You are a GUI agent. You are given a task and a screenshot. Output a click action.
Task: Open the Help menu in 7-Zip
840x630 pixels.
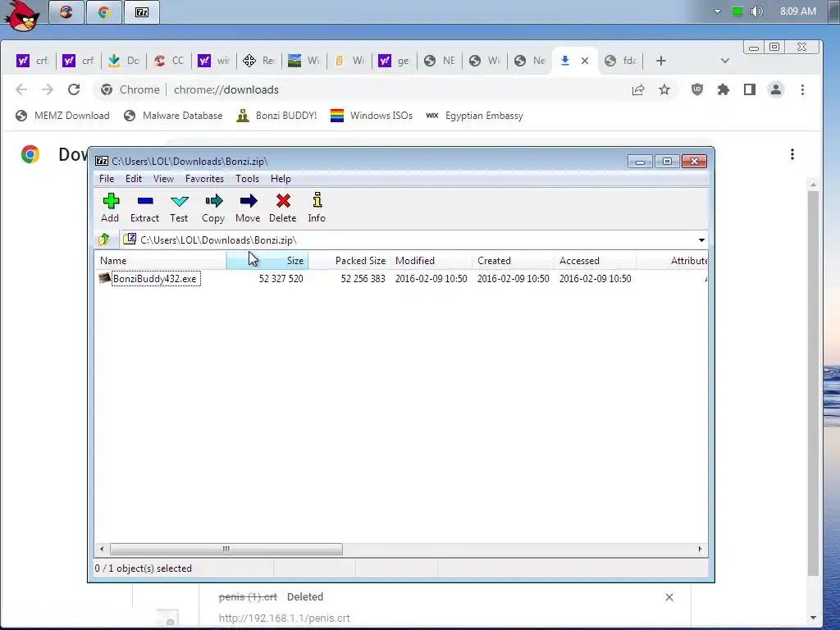tap(281, 179)
